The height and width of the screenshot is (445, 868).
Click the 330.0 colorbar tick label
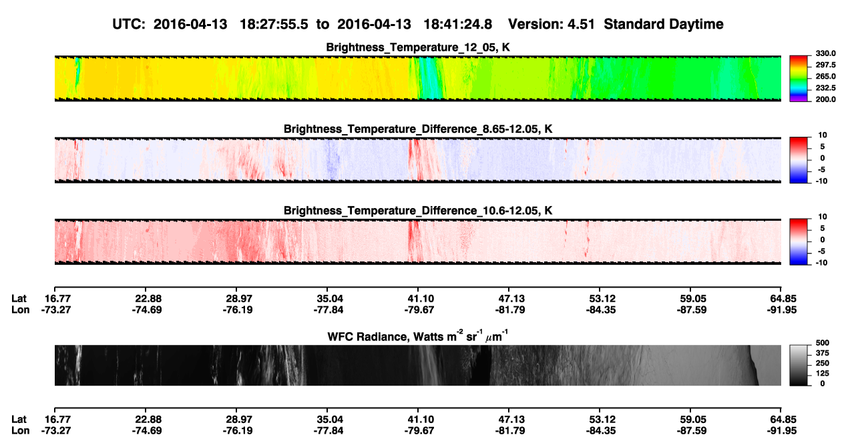827,54
